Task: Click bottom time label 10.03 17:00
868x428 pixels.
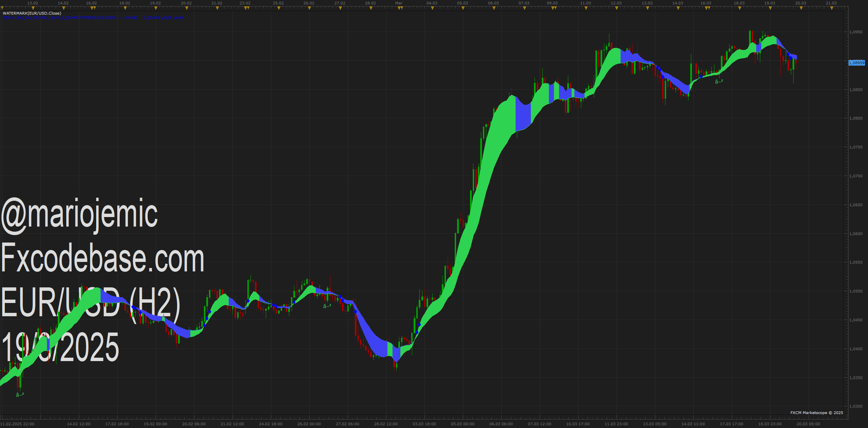Action: pyautogui.click(x=578, y=424)
